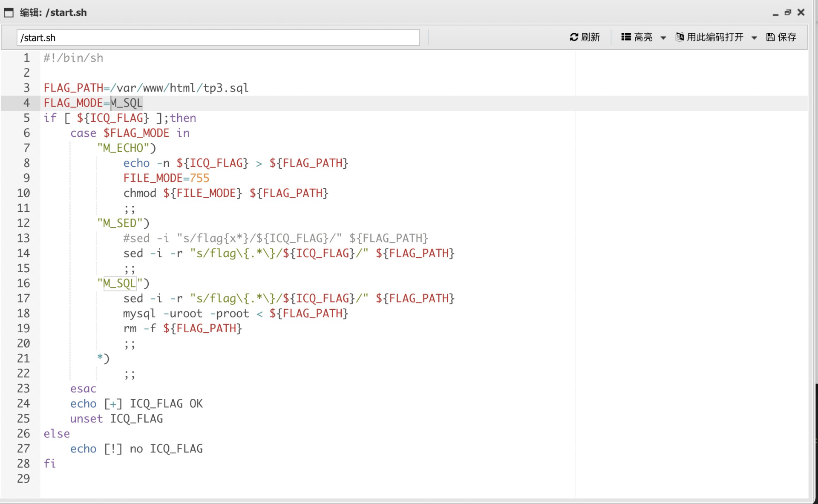Click the 'esac' keyword line
This screenshot has width=818, height=504.
[x=84, y=389]
